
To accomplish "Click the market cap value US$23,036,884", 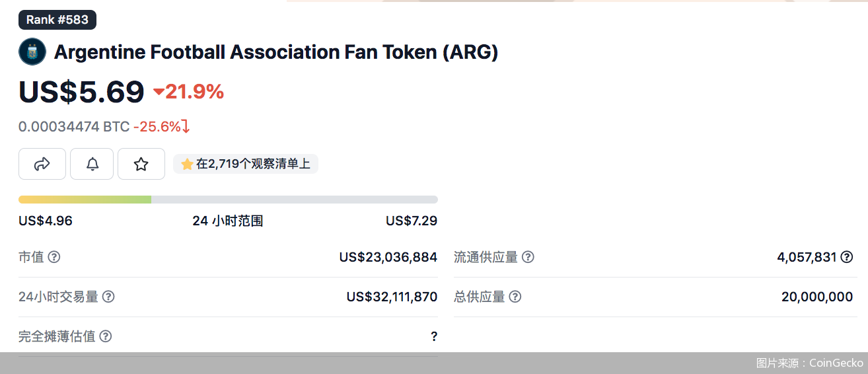I will 388,257.
